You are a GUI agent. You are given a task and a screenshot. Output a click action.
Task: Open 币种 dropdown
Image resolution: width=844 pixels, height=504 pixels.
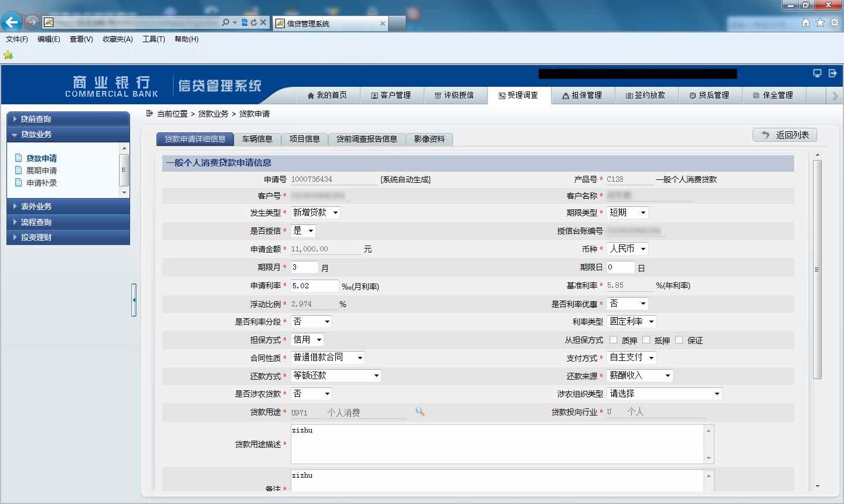tap(627, 249)
